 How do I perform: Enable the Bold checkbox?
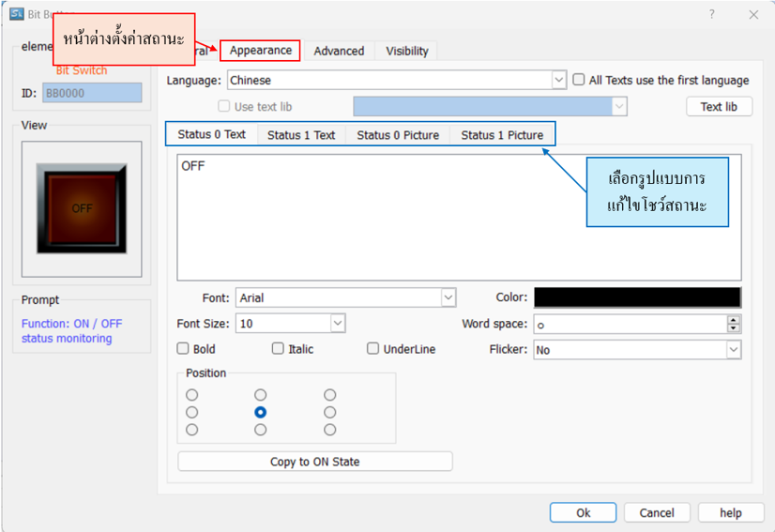coord(184,349)
